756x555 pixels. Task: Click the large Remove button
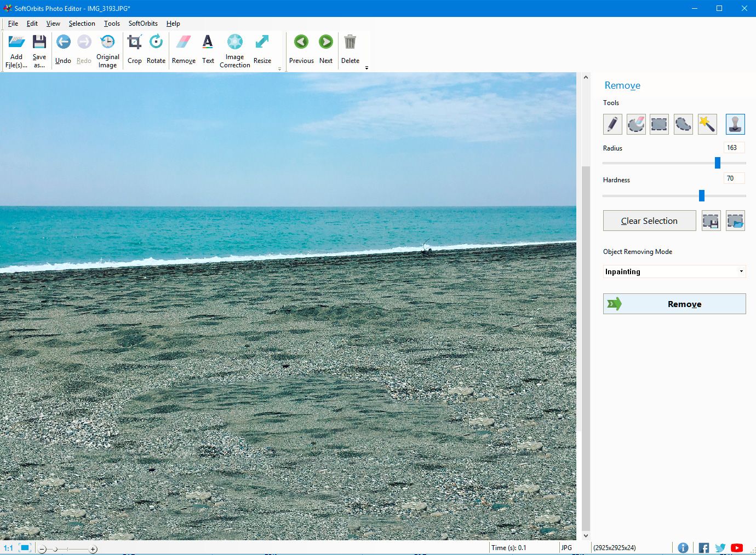point(674,304)
